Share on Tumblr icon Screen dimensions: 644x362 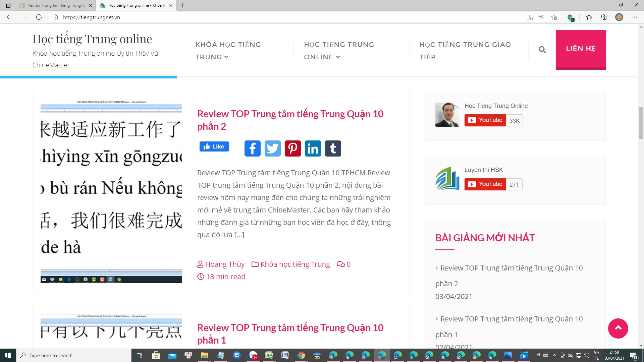[x=333, y=148]
